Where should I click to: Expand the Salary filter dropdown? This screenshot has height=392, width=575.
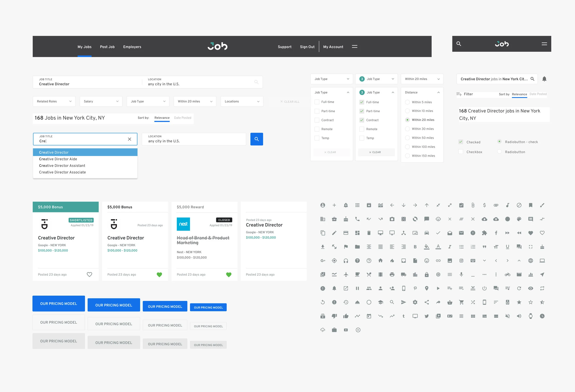101,101
